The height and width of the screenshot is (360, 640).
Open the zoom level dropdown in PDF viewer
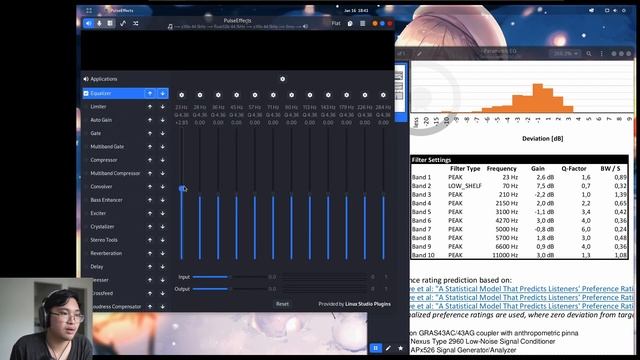[x=565, y=53]
